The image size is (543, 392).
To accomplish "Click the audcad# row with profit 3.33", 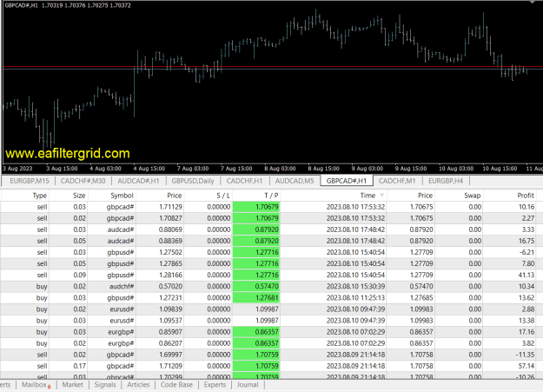I will pos(268,229).
